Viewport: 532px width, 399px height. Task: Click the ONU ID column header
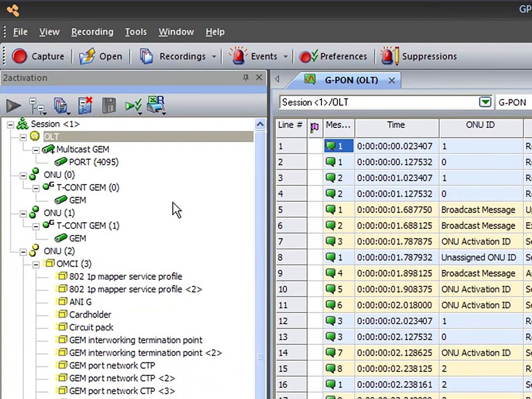pyautogui.click(x=480, y=127)
